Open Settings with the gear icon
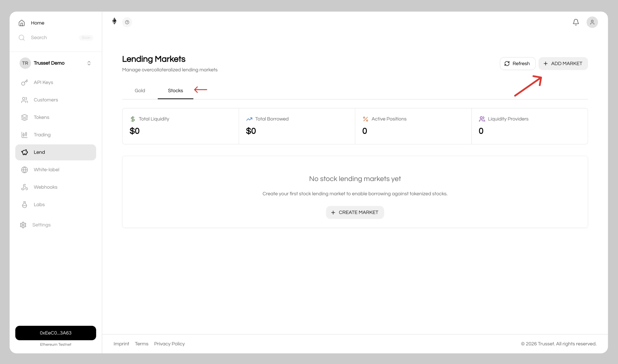 [23, 225]
